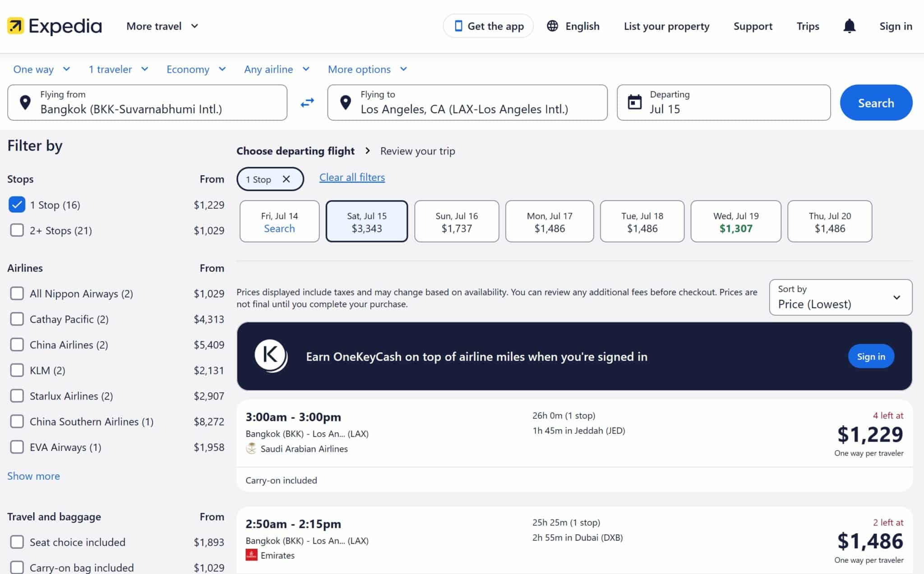This screenshot has width=924, height=574.
Task: Swap origin and destination airports
Action: [307, 103]
